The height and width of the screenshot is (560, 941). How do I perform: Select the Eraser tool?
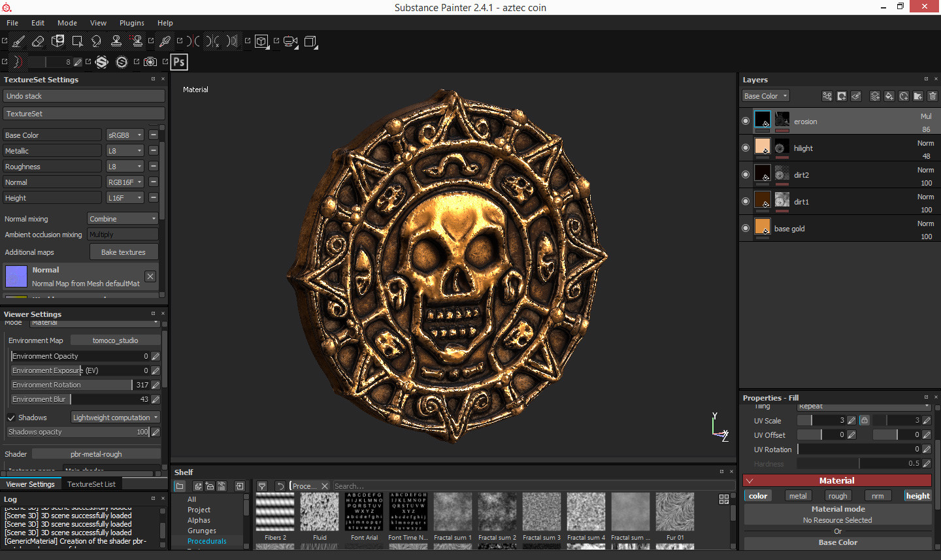(38, 42)
